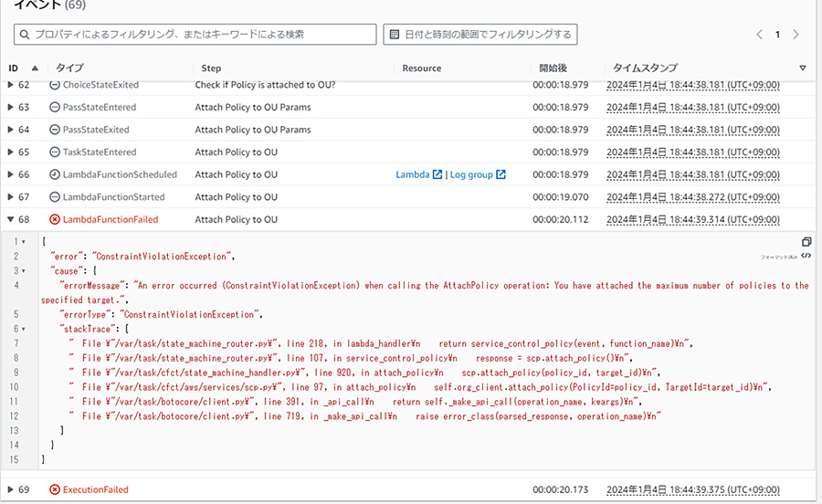The image size is (822, 504).
Task: Click the タイプ column header
Action: (x=69, y=68)
